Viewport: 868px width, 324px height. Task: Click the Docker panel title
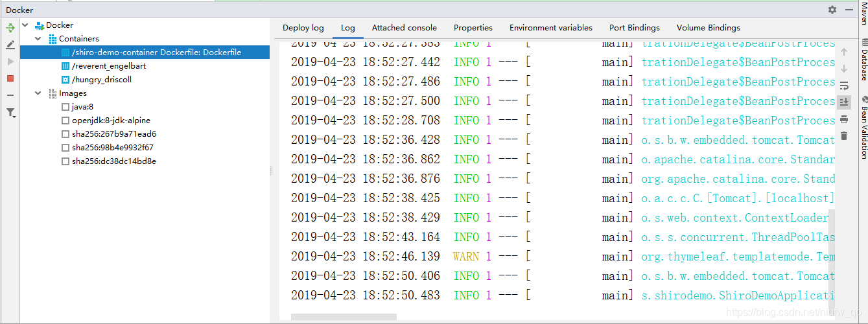coord(19,10)
